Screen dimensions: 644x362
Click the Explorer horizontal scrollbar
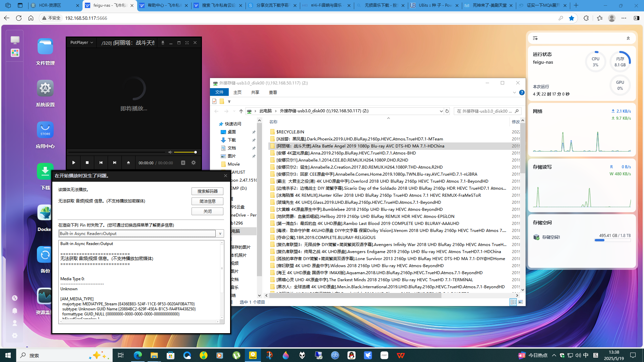(x=355, y=296)
